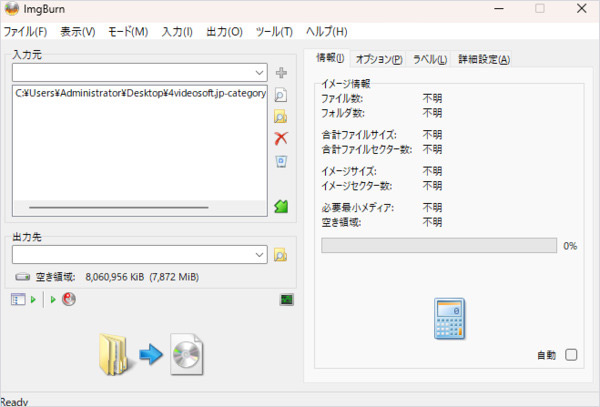Click the green arrow beside layout editor icon
The height and width of the screenshot is (407, 600).
point(33,300)
